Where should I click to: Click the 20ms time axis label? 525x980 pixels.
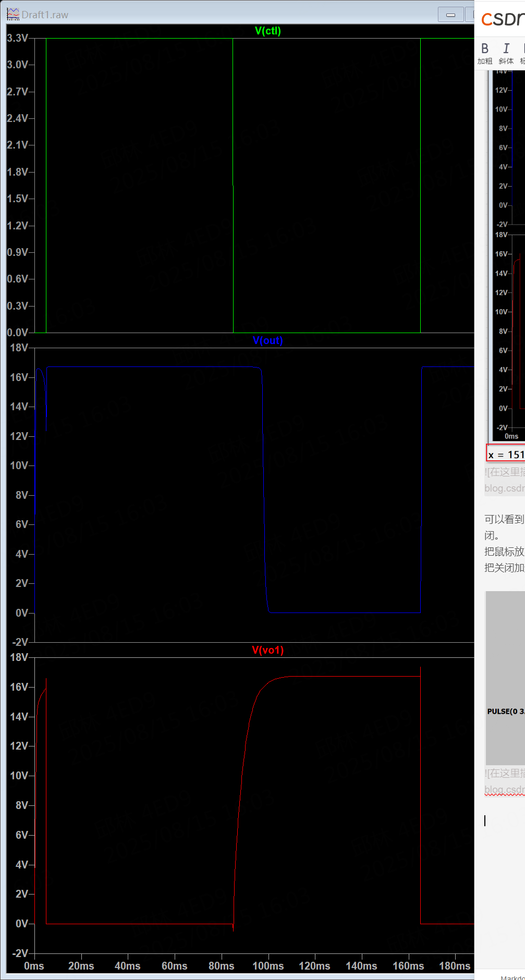click(81, 966)
